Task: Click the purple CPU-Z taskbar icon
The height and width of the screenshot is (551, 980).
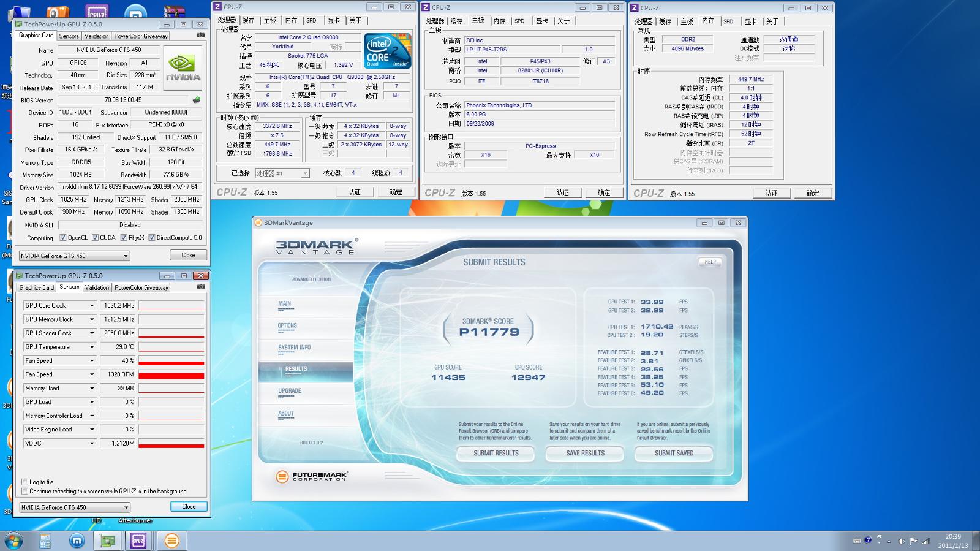Action: click(x=139, y=541)
